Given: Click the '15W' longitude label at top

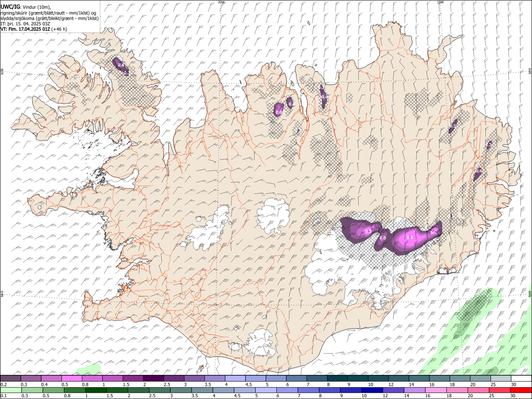Looking at the screenshot, I should click(x=440, y=2).
